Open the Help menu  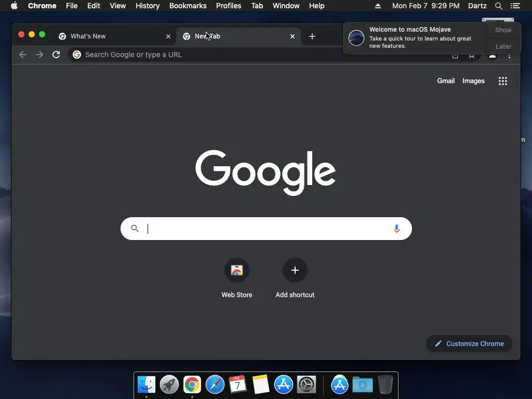[x=316, y=6]
